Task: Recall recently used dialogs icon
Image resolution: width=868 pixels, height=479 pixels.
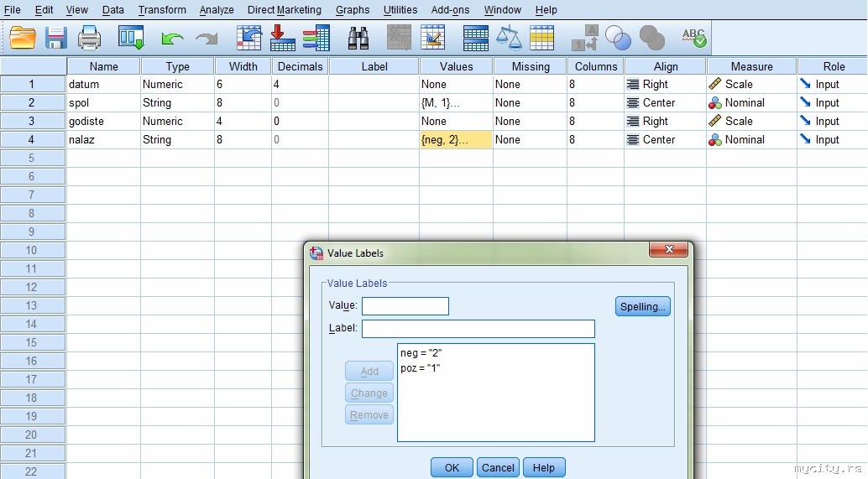Action: [x=131, y=38]
